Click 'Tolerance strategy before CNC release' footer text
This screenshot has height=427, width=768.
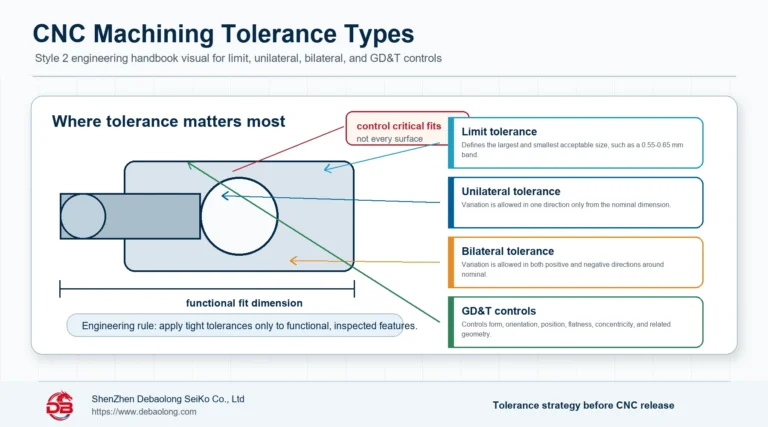[x=583, y=405]
